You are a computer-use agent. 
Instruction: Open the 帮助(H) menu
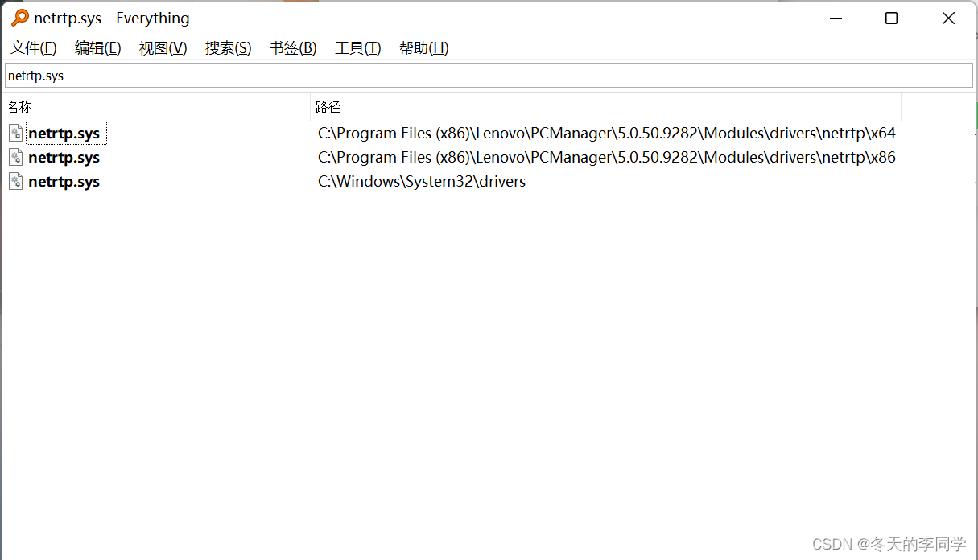(424, 48)
